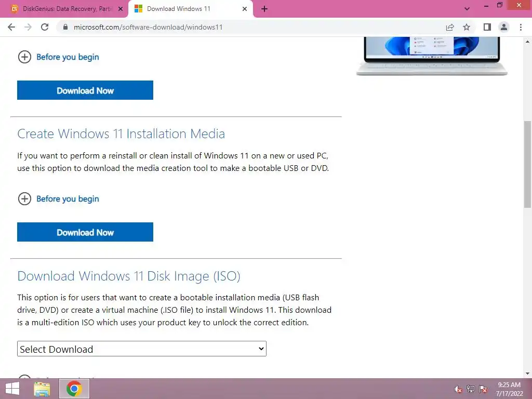Open a new tab with the plus button
This screenshot has height=399, width=532.
(264, 9)
